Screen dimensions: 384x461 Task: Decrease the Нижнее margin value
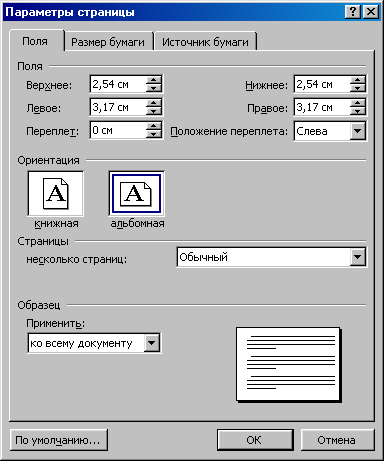click(358, 88)
